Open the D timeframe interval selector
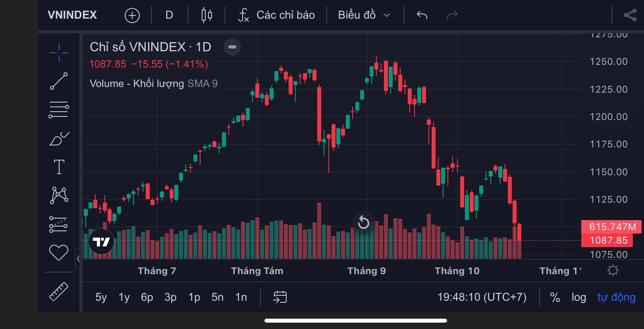Screen dimensions: 644x329 [x=169, y=15]
